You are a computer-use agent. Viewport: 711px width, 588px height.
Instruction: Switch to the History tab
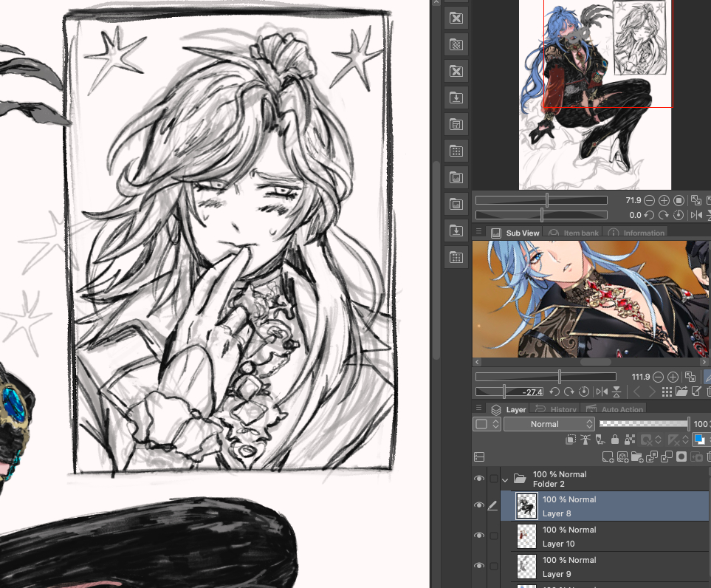pyautogui.click(x=556, y=409)
